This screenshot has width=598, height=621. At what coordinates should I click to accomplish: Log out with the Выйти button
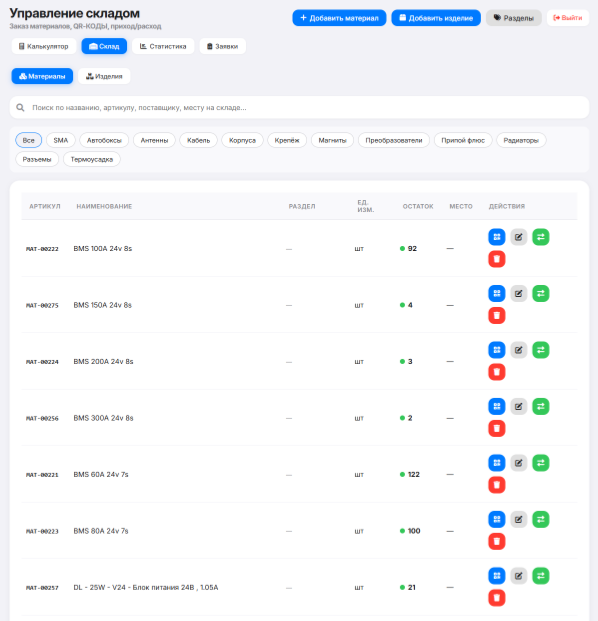pos(568,18)
